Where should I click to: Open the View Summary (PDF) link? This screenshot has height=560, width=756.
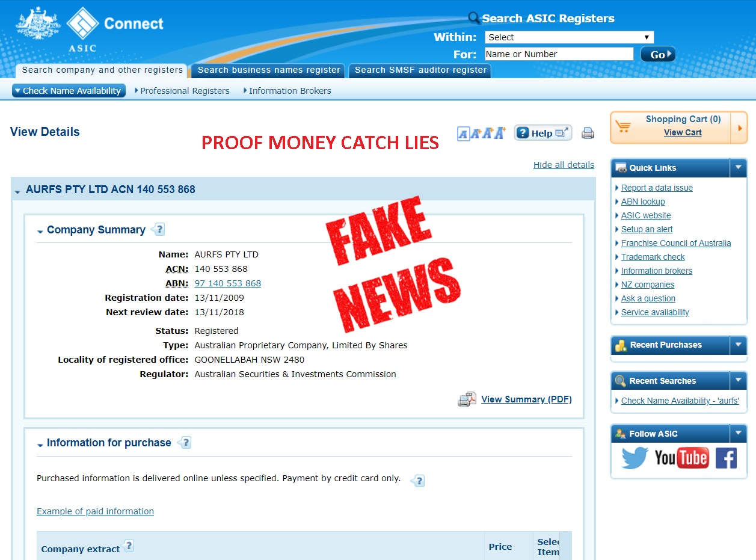(526, 399)
